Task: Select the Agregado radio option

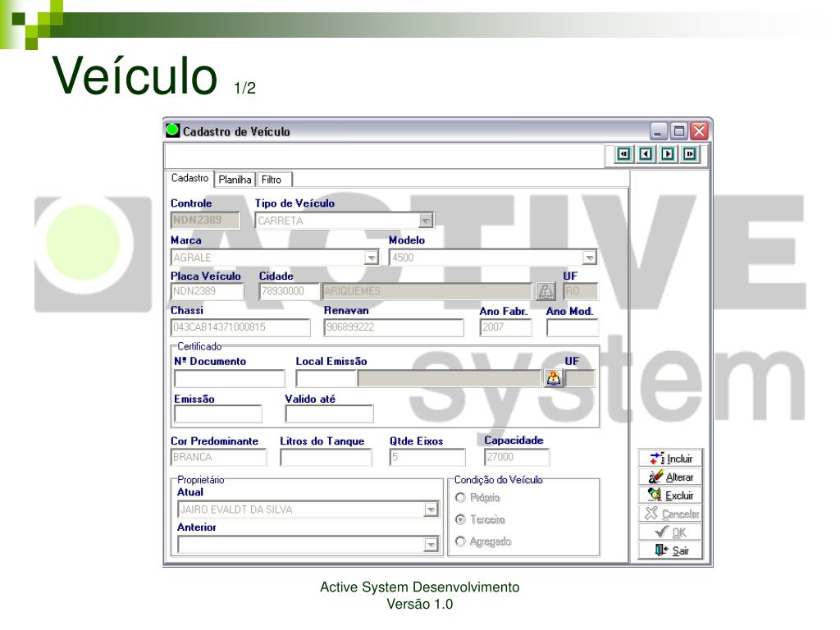Action: coord(460,541)
